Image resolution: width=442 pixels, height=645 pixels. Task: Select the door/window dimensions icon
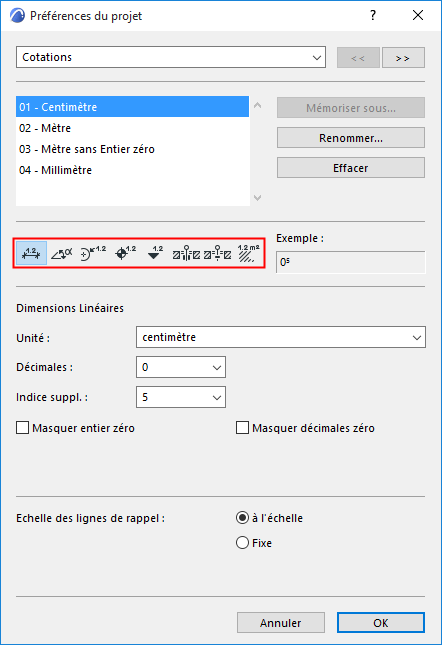(186, 253)
